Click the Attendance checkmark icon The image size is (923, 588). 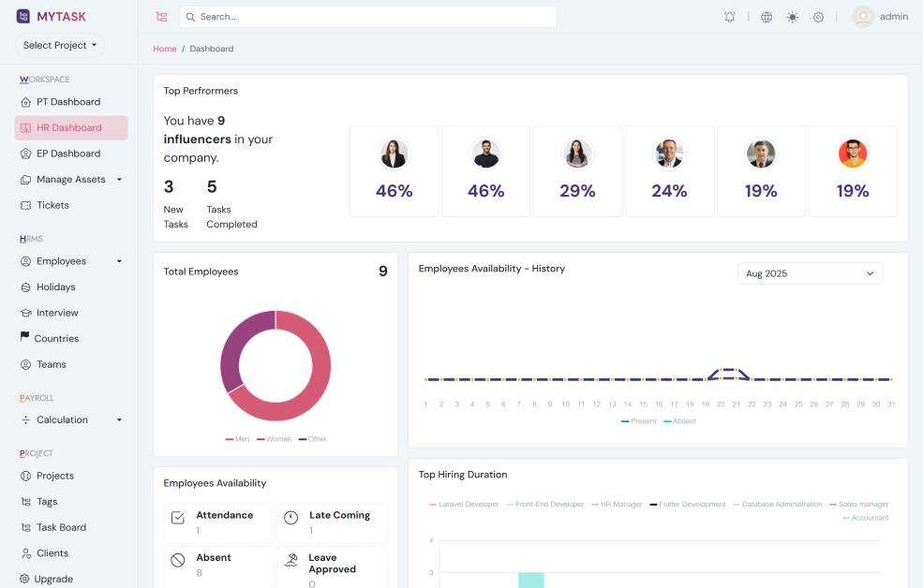[178, 518]
